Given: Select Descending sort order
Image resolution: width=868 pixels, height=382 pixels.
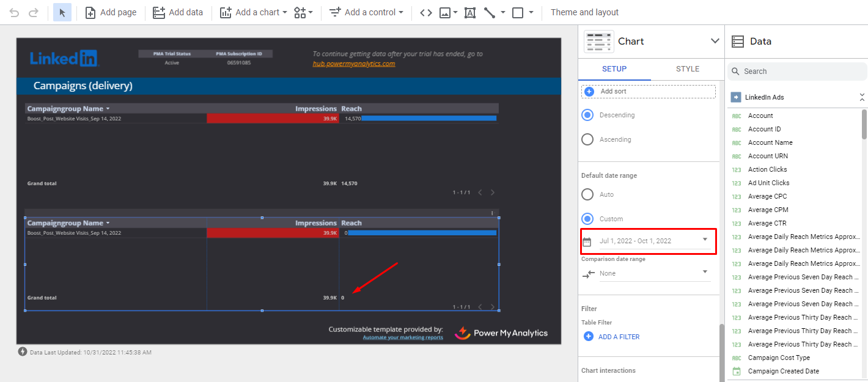Looking at the screenshot, I should [x=587, y=115].
